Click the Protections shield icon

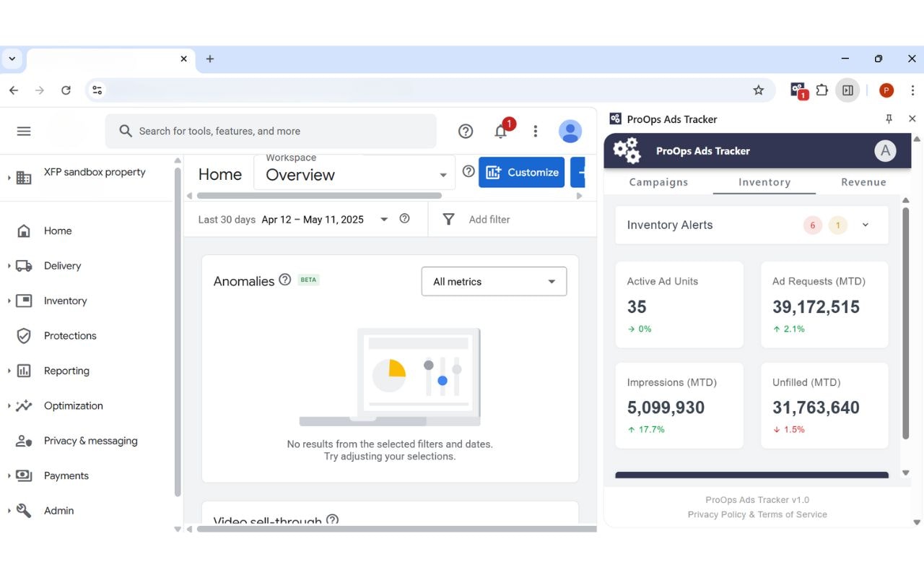coord(24,336)
